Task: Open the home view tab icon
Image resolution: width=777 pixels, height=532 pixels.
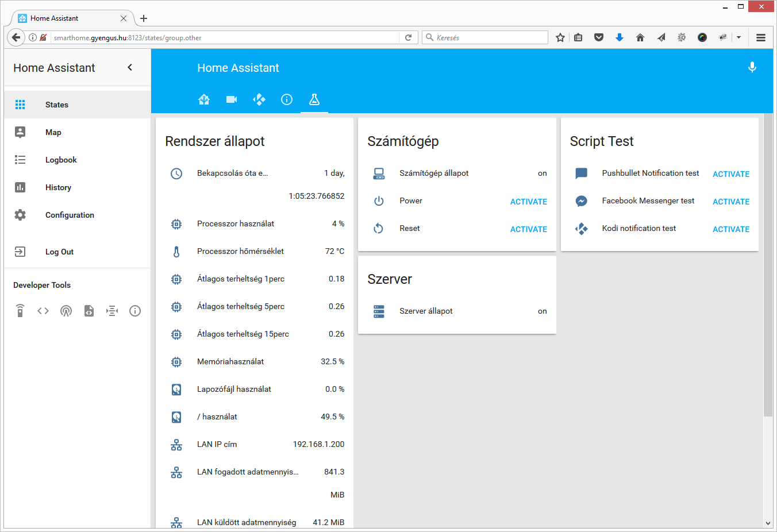Action: 204,99
